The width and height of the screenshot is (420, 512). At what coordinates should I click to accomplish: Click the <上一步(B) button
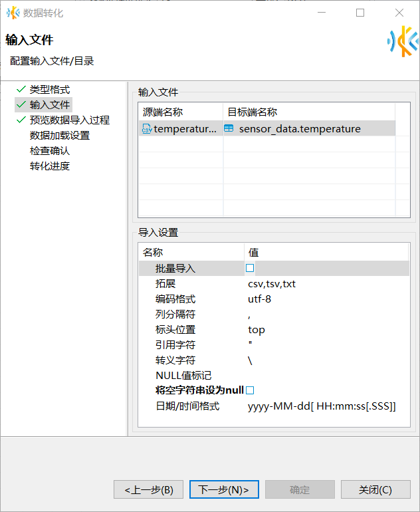pyautogui.click(x=149, y=490)
